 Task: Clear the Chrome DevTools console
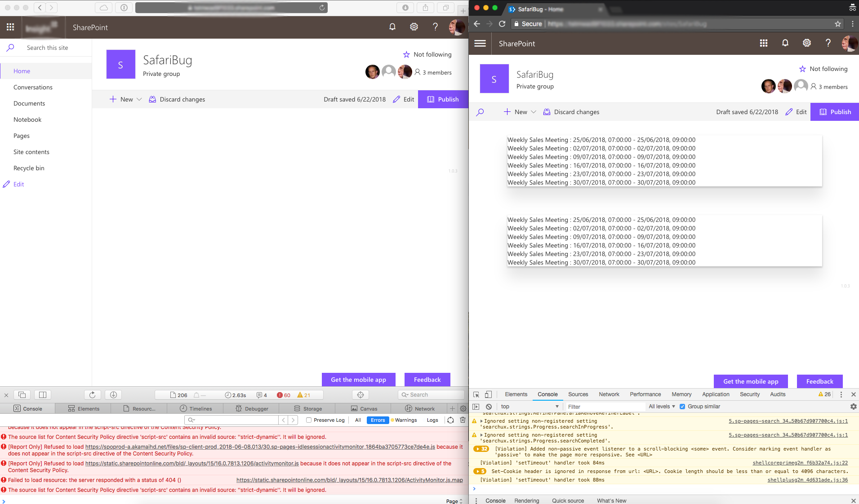489,407
